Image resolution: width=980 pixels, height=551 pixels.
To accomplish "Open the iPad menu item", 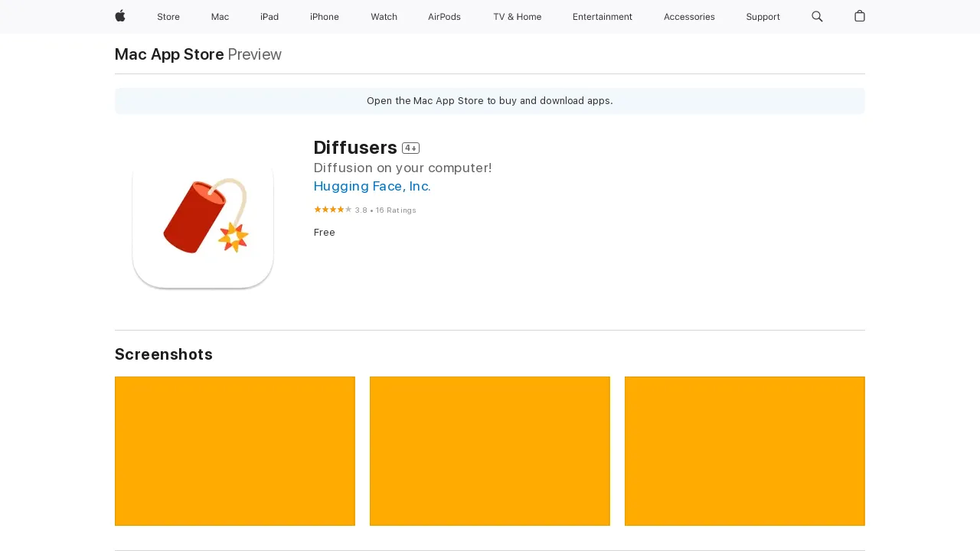I will click(x=269, y=17).
